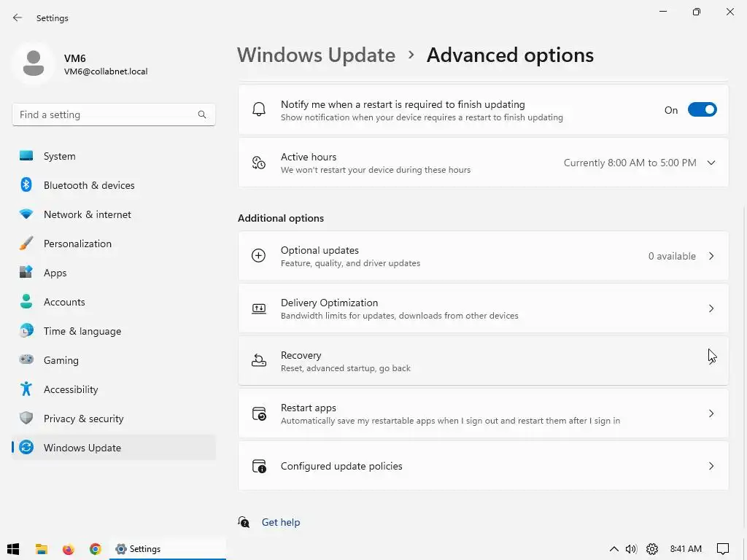Click the Bluetooth icon in sidebar

coord(26,184)
